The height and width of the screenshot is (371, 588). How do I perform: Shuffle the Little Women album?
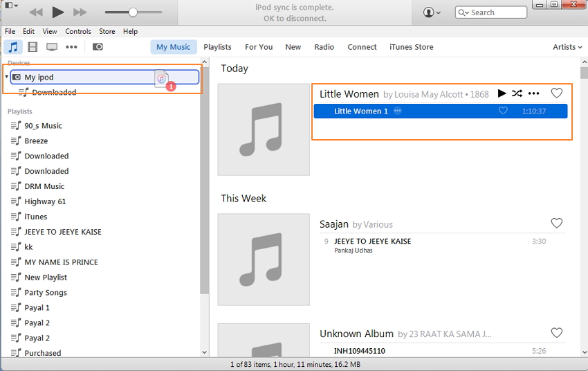pos(517,93)
